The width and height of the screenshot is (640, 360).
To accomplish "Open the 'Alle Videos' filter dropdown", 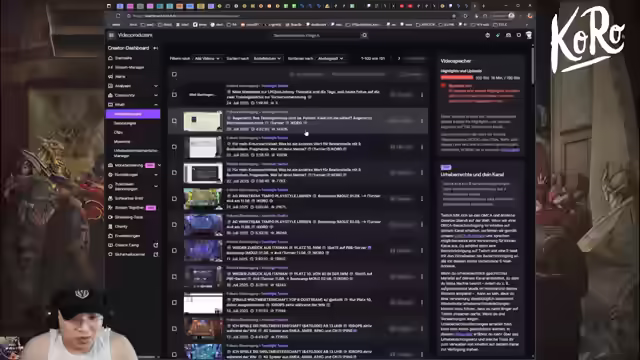I will coord(208,59).
